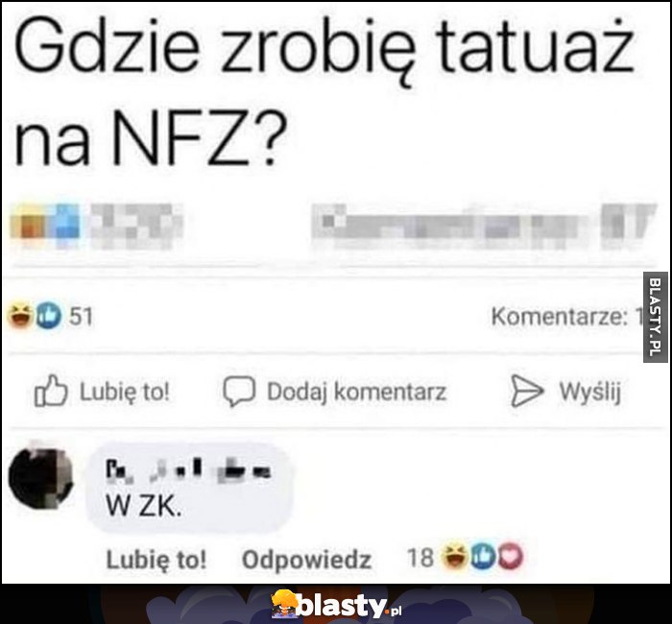Click the Wyślij button label
This screenshot has width=672, height=624.
[x=590, y=392]
